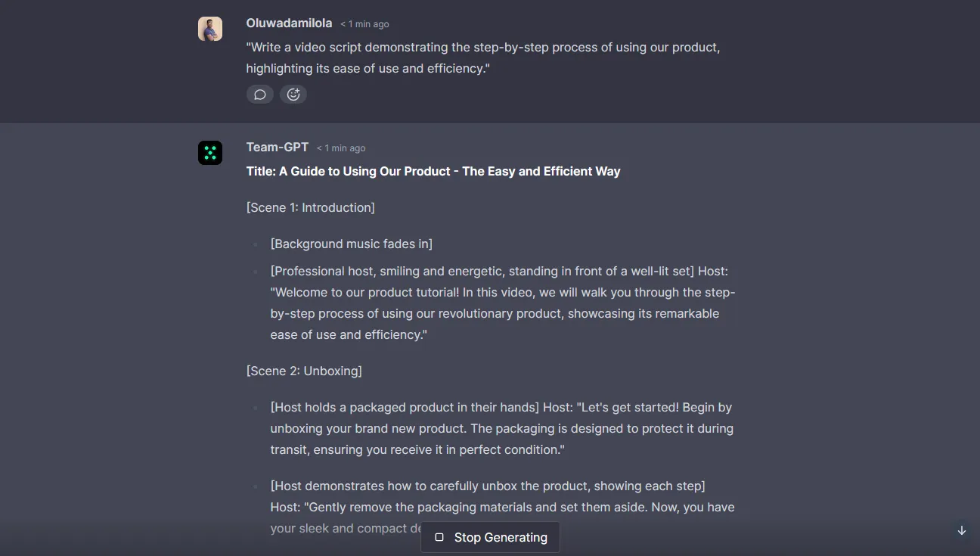
Task: Select the '[Background music fades in]' bullet
Action: pyautogui.click(x=351, y=244)
